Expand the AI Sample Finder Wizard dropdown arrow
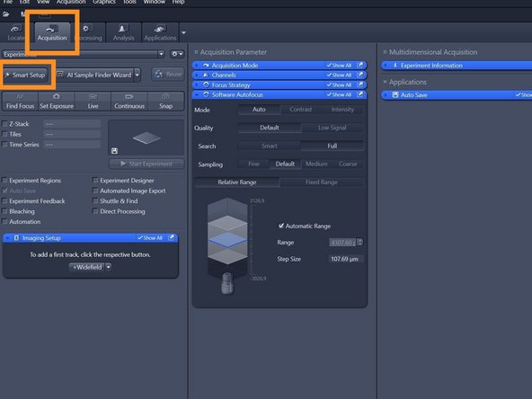The width and height of the screenshot is (532, 399). pyautogui.click(x=137, y=75)
